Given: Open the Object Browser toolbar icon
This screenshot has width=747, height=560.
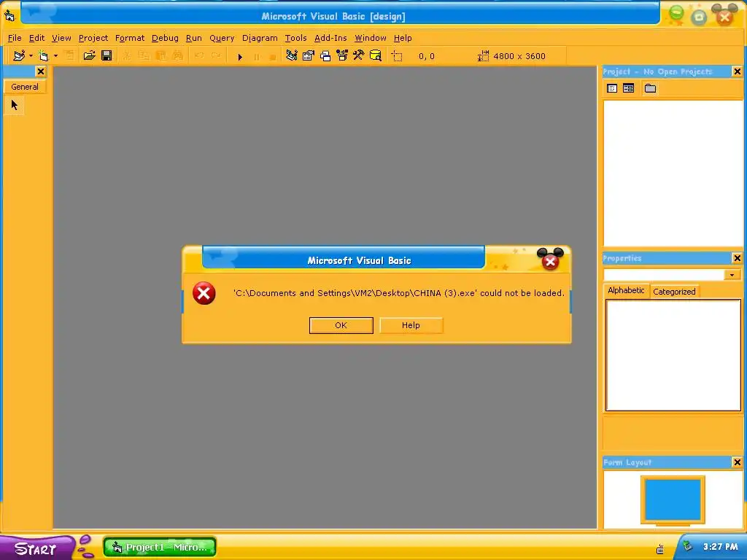Looking at the screenshot, I should 342,55.
